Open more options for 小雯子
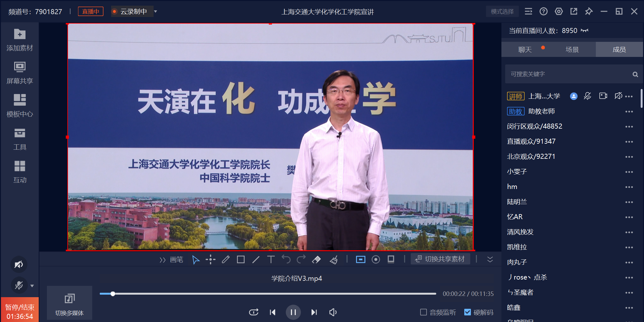The height and width of the screenshot is (322, 644). pyautogui.click(x=629, y=172)
